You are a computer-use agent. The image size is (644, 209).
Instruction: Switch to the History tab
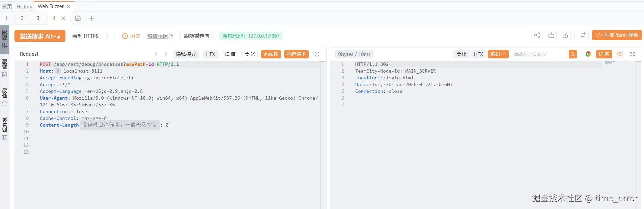[24, 6]
